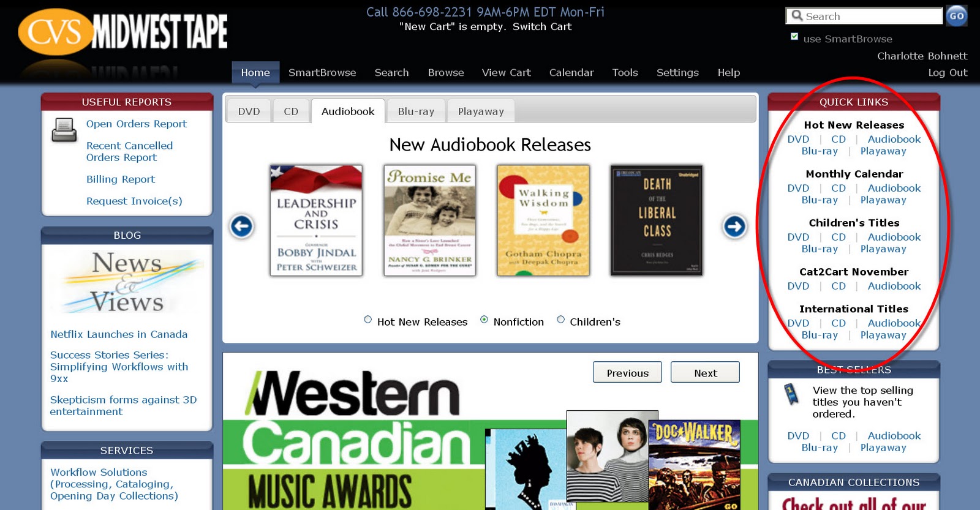Click Blu-ray under Monthly Calendar

(820, 200)
